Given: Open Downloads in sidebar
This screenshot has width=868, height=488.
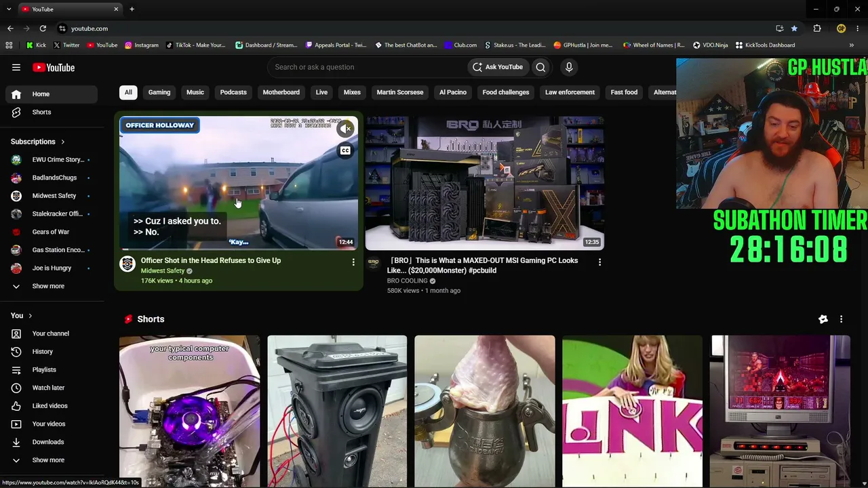Looking at the screenshot, I should pyautogui.click(x=52, y=442).
